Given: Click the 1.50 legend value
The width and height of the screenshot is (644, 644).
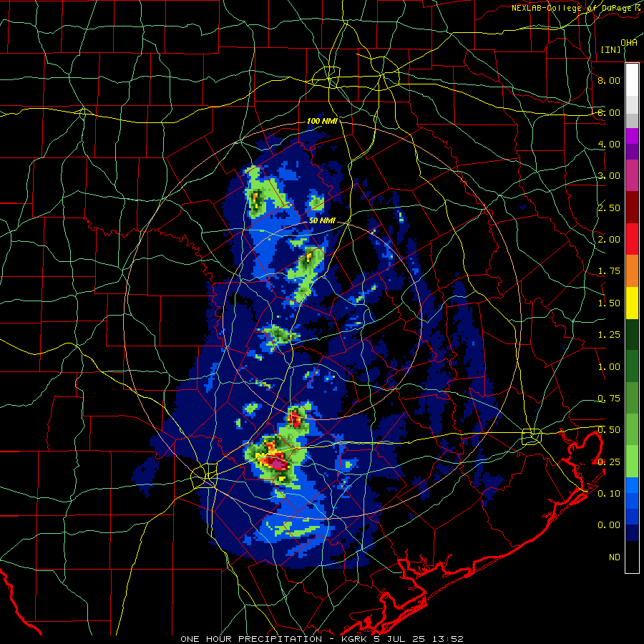Looking at the screenshot, I should click(x=609, y=303).
